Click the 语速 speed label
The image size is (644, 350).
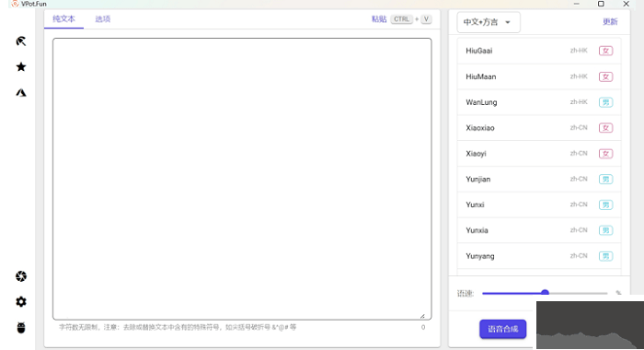click(x=466, y=293)
